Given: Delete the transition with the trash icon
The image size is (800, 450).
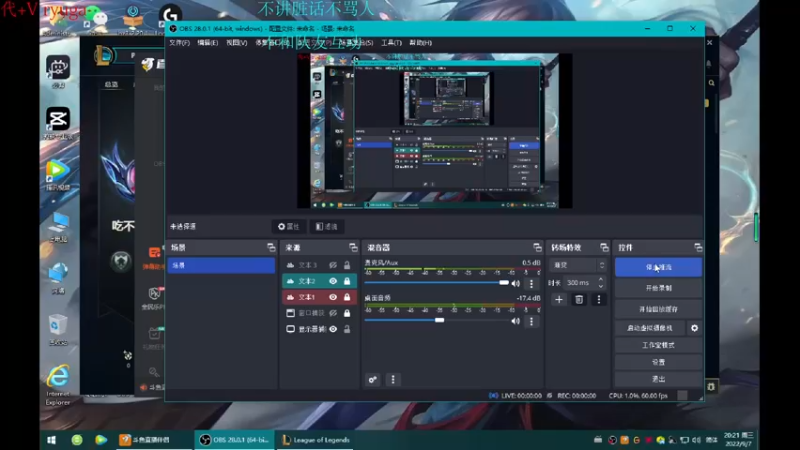Looking at the screenshot, I should 579,299.
